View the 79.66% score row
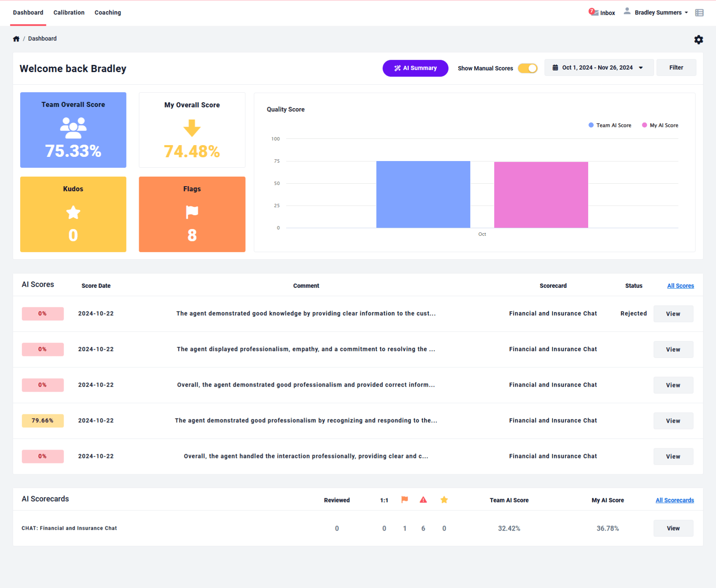Screen dimensions: 716x588 [673, 421]
